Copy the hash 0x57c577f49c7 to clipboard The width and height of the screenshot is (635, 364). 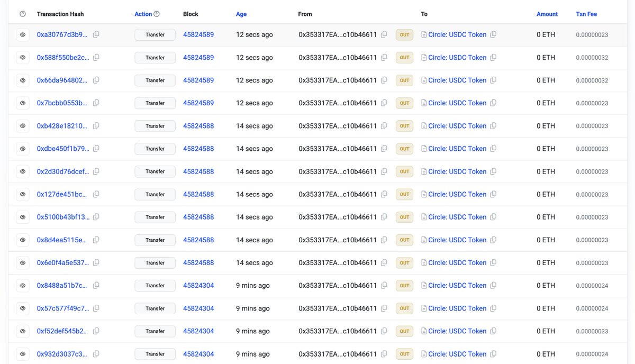click(96, 308)
